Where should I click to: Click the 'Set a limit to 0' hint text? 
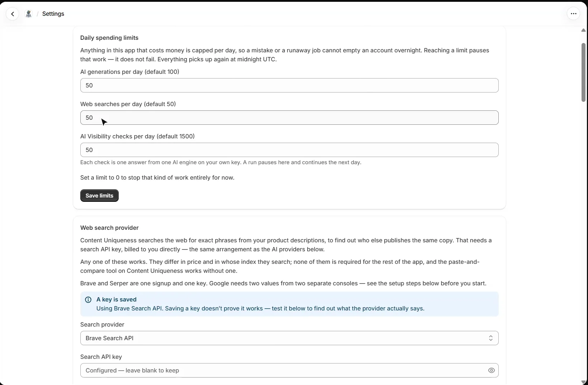(x=157, y=178)
